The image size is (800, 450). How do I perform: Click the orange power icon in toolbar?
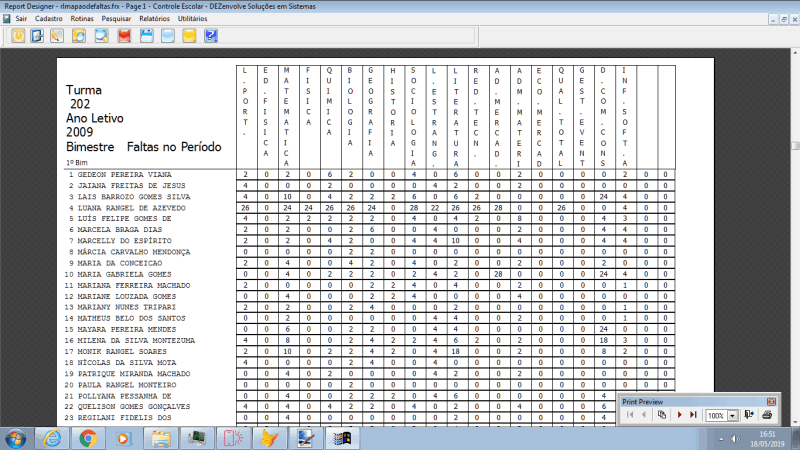click(x=18, y=36)
